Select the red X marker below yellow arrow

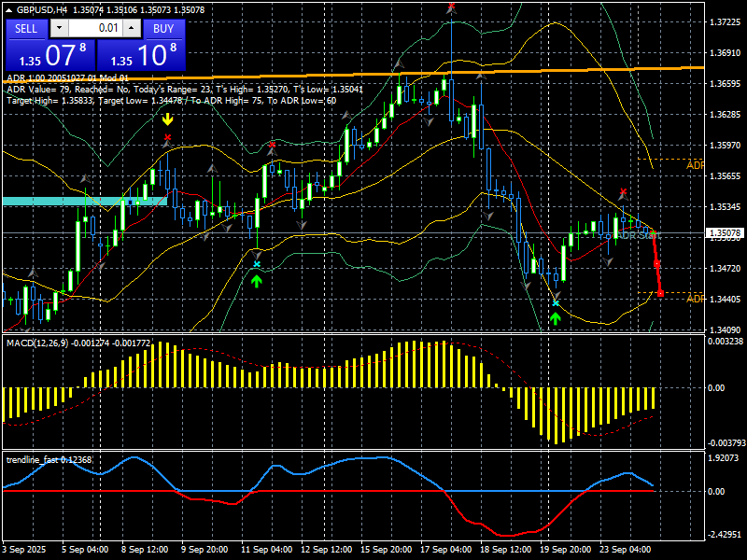click(x=167, y=137)
